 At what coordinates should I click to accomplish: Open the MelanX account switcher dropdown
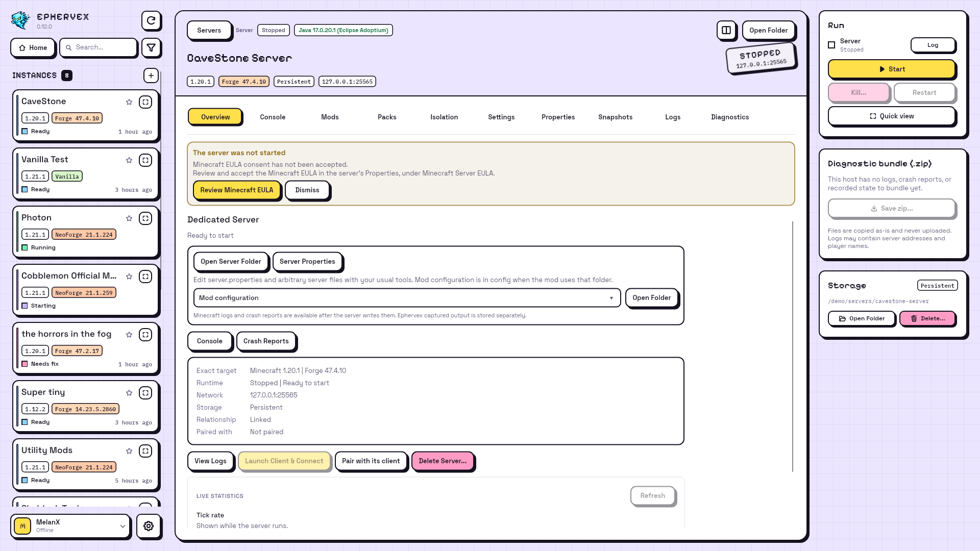[x=70, y=526]
